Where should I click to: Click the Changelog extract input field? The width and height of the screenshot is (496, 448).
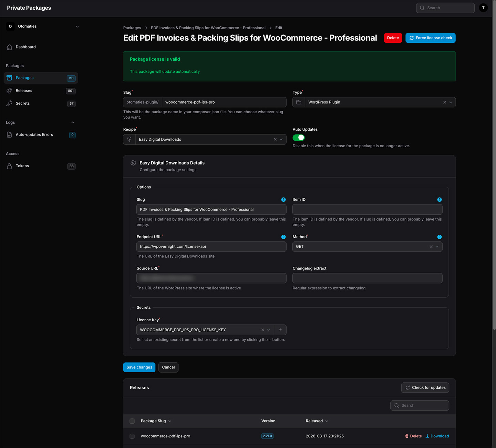point(368,278)
